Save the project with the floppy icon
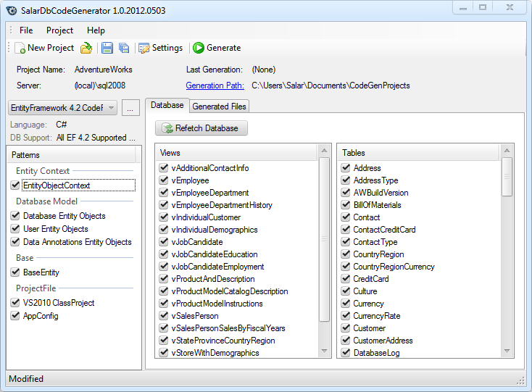This screenshot has width=532, height=392. coord(107,48)
